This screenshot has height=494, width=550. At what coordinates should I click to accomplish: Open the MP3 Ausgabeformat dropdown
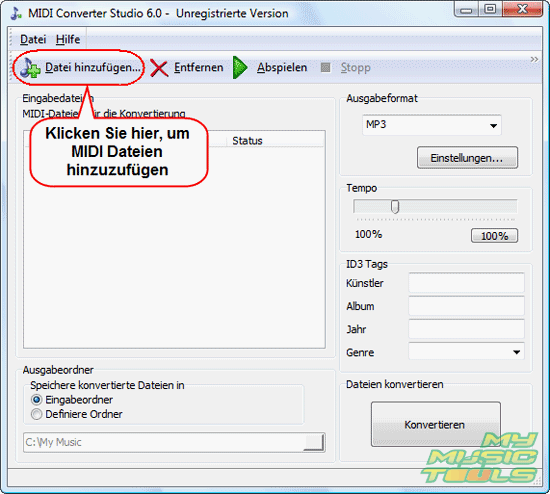432,125
